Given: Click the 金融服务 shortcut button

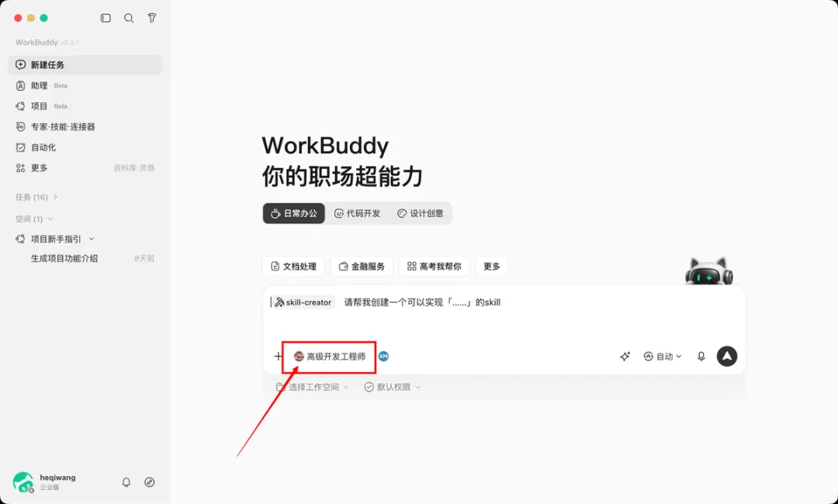Looking at the screenshot, I should (362, 267).
